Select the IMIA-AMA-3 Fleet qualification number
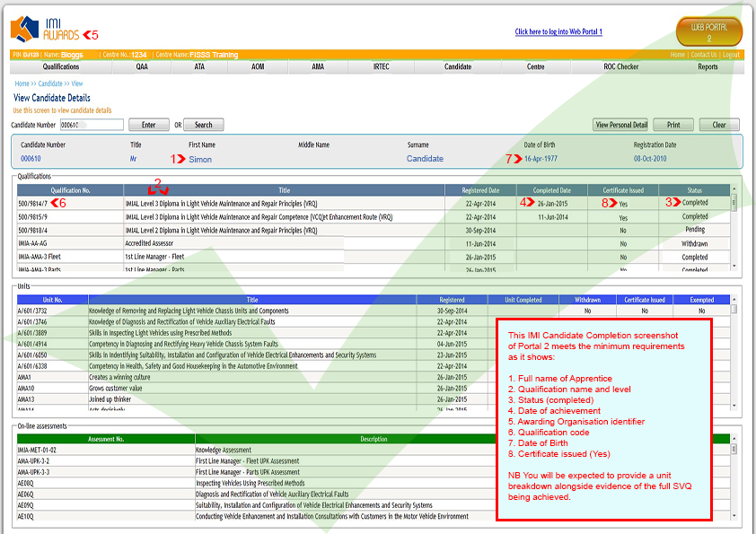 click(x=40, y=258)
